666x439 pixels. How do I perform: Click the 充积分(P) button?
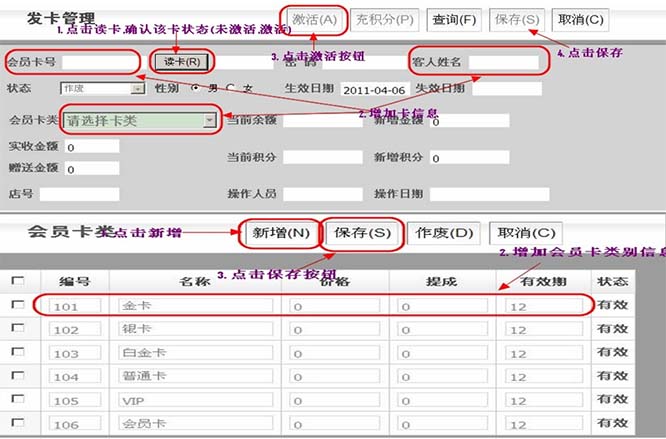pyautogui.click(x=384, y=19)
